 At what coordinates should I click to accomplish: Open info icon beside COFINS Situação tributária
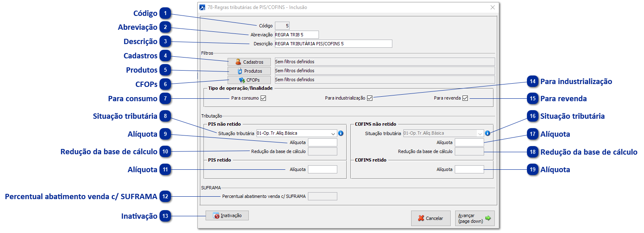pyautogui.click(x=487, y=133)
